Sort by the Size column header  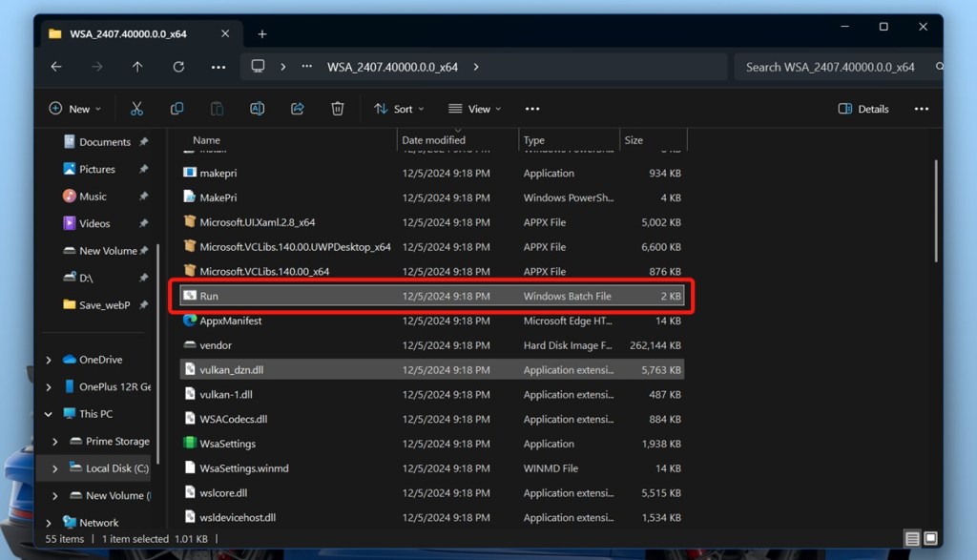click(x=634, y=140)
